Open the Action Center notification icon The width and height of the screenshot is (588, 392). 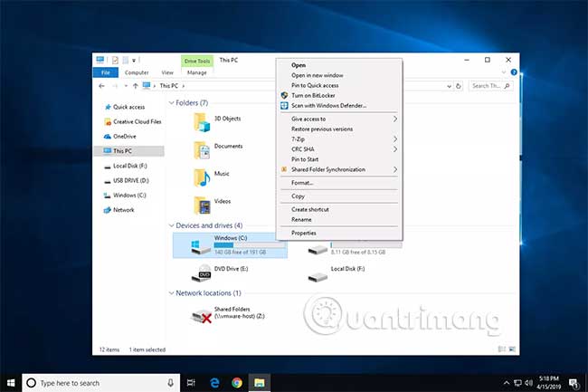(574, 383)
